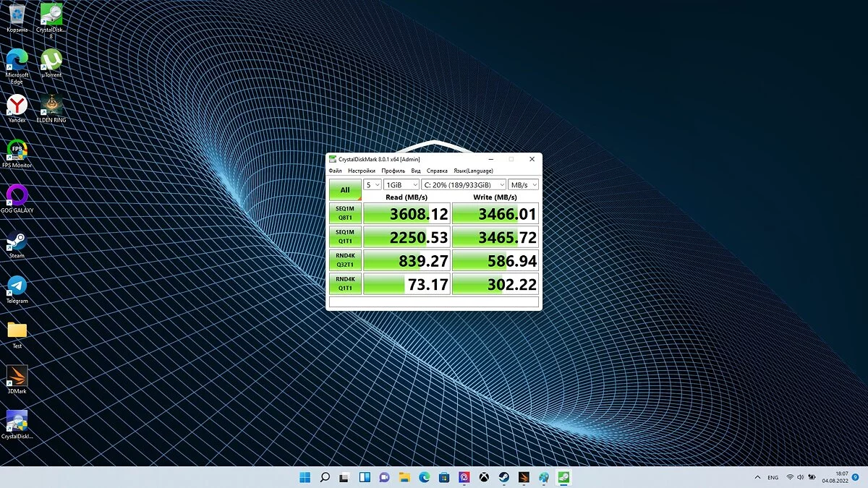Start the RND4K Q32T1 benchmark
The height and width of the screenshot is (488, 868).
pyautogui.click(x=345, y=260)
